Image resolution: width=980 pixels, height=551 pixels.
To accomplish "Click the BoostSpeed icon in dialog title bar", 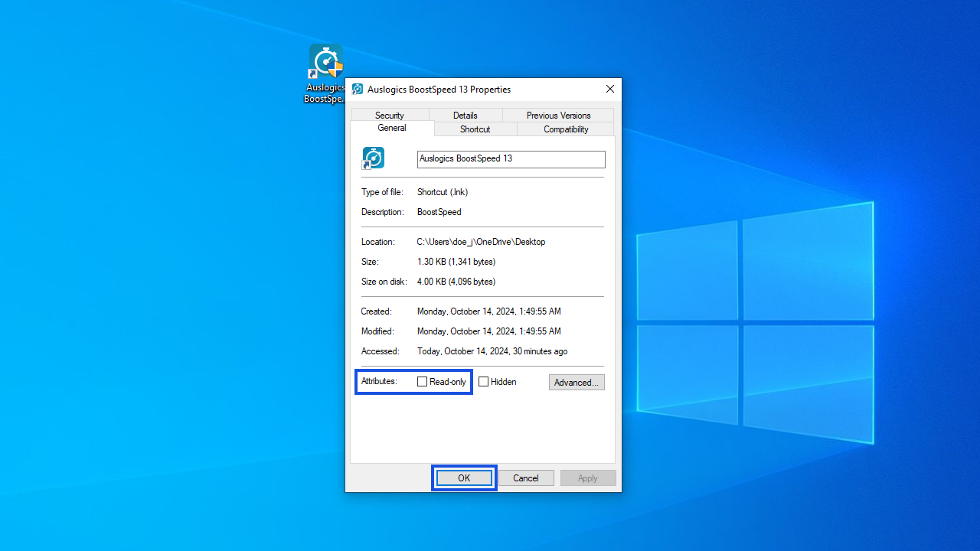I will (358, 90).
